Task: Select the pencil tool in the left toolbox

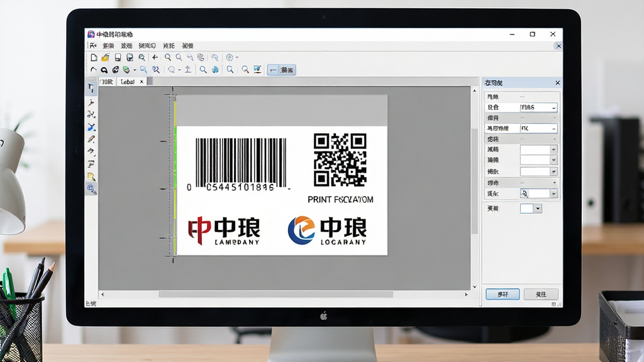Action: click(91, 140)
